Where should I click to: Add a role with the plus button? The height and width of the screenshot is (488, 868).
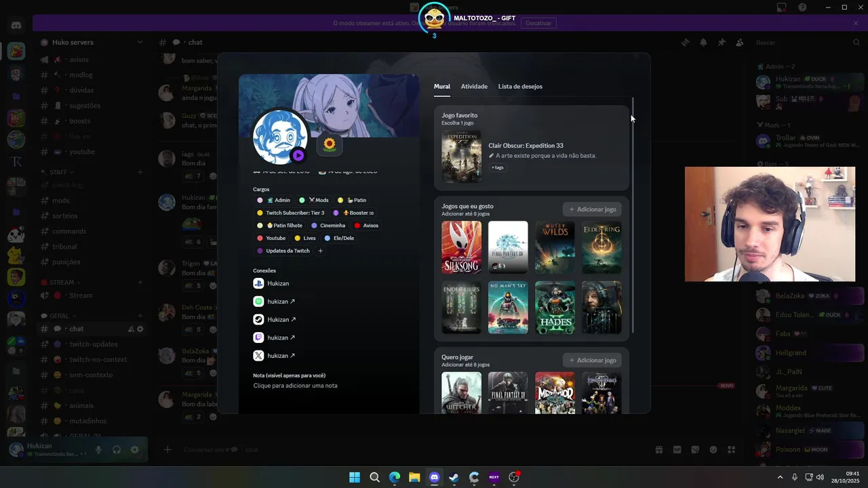click(321, 251)
